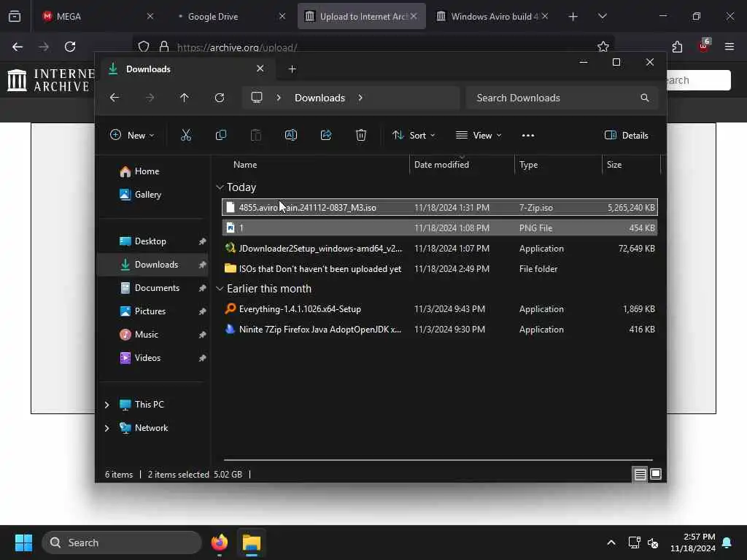
Task: Click the Share icon in Explorer toolbar
Action: tap(326, 135)
